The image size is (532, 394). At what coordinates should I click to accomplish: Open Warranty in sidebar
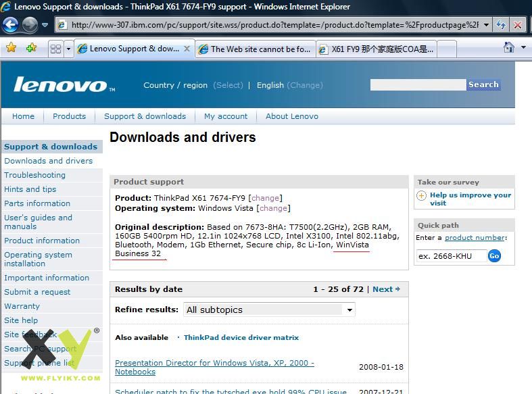point(22,306)
